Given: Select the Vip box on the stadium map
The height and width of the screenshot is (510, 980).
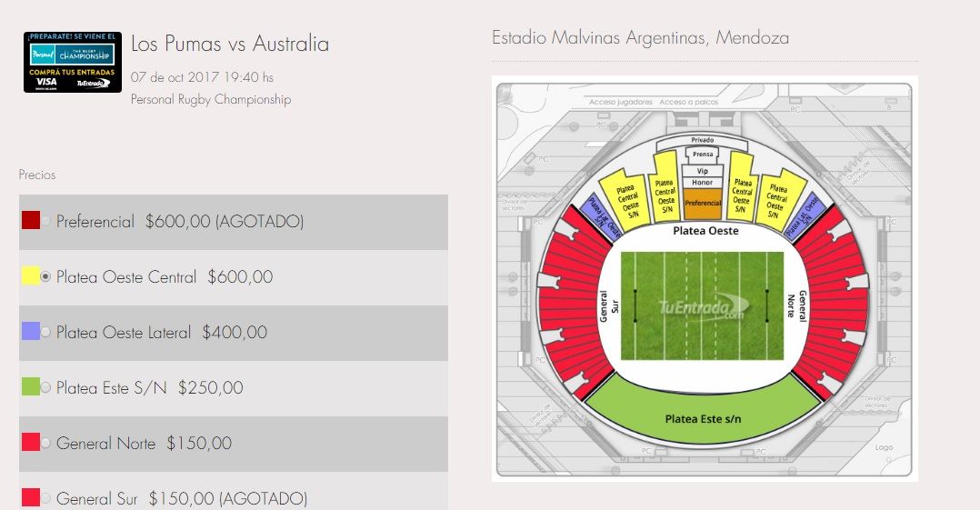Looking at the screenshot, I should click(703, 171).
